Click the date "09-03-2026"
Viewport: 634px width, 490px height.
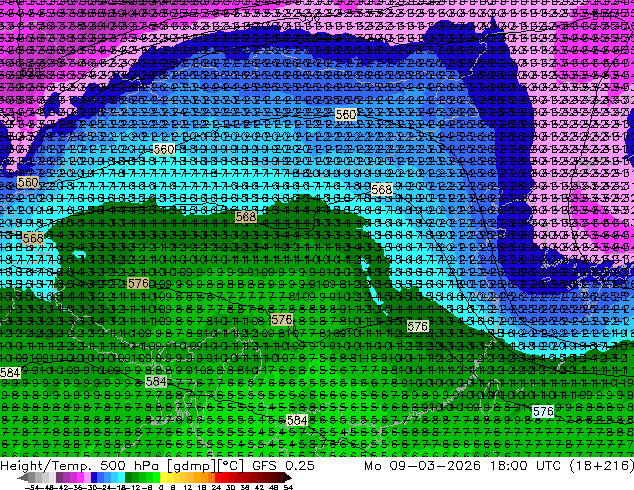pyautogui.click(x=435, y=466)
